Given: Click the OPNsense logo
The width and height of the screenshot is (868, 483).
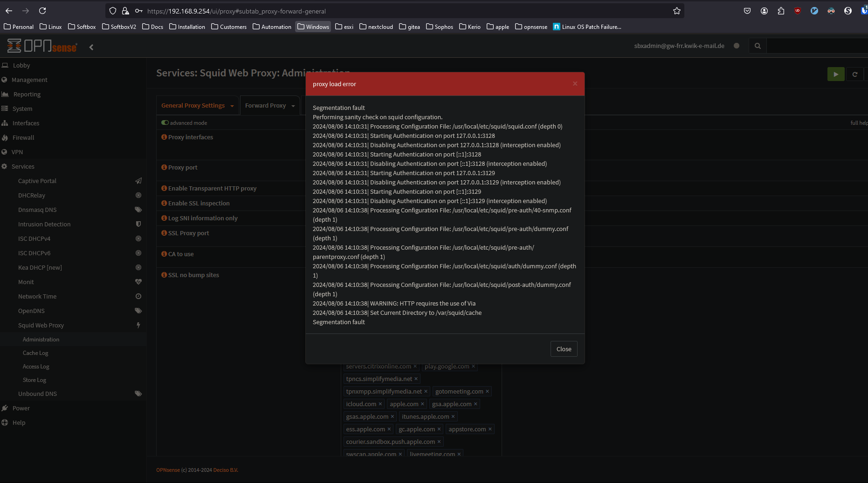Looking at the screenshot, I should (x=42, y=46).
